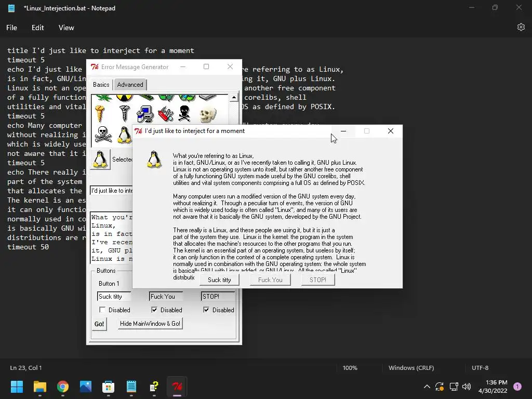Select the yellow radiation symbol icon
This screenshot has height=399, width=532.
pyautogui.click(x=124, y=98)
